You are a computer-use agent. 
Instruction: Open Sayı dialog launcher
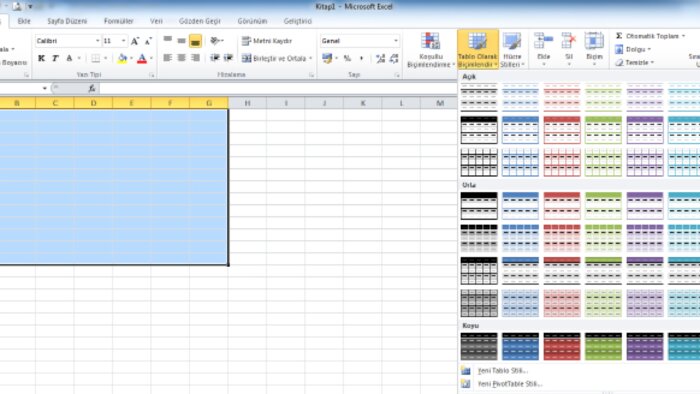pyautogui.click(x=397, y=75)
